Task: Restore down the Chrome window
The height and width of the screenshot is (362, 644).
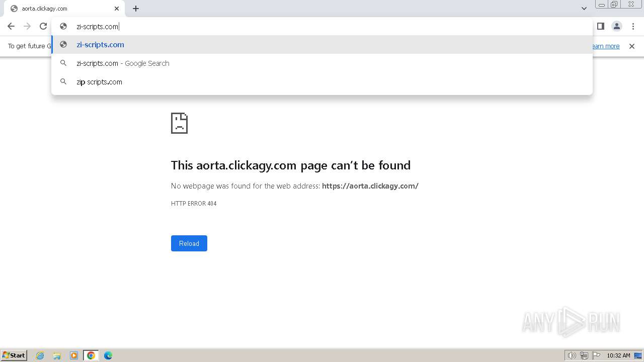Action: tap(614, 5)
